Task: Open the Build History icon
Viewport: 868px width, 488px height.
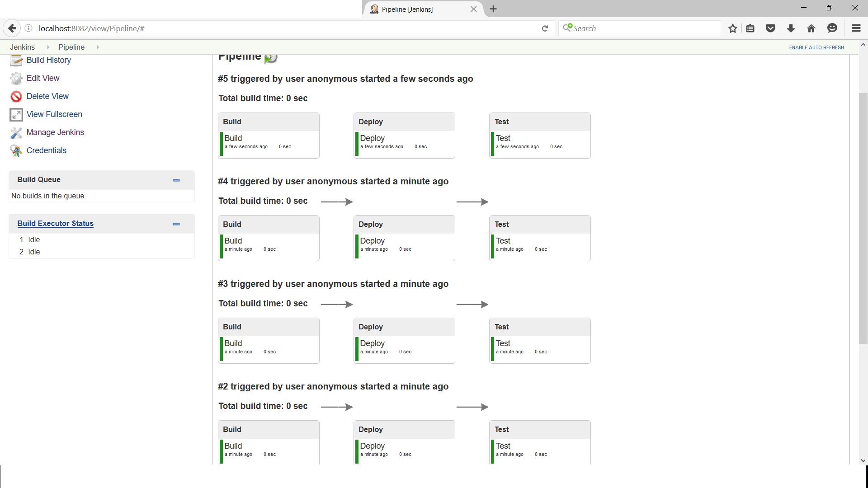Action: click(16, 60)
